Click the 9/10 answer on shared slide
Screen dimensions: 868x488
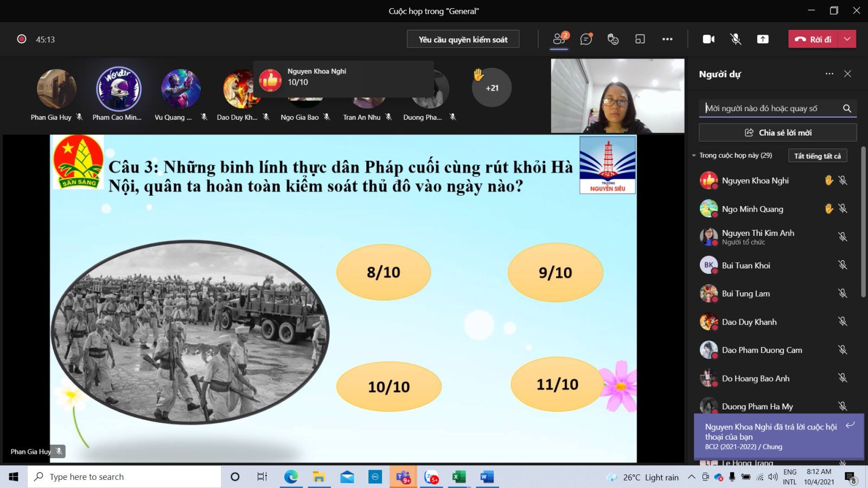pos(555,272)
